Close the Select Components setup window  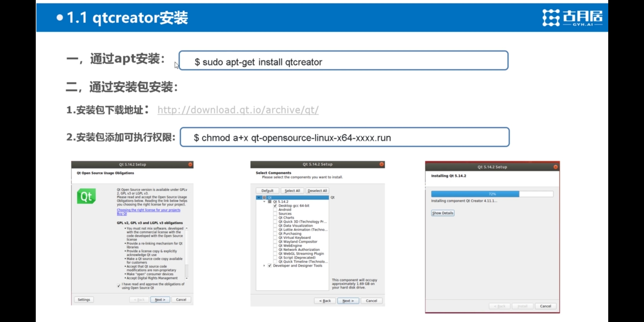381,164
